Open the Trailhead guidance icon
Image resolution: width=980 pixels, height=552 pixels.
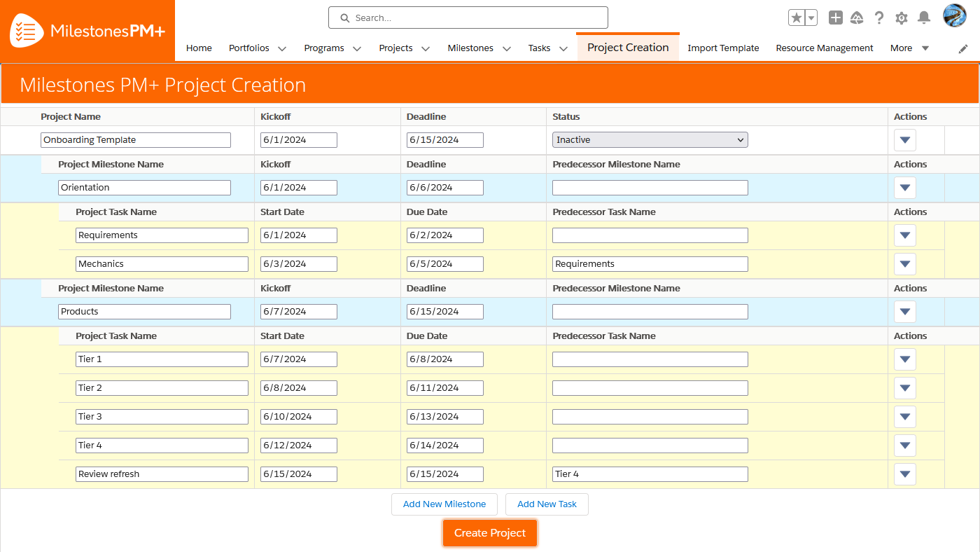[x=857, y=18]
